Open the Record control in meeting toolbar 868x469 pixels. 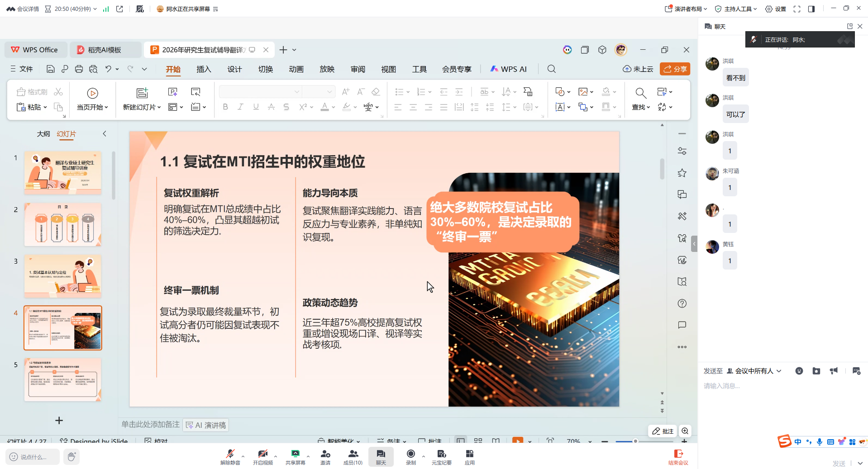pyautogui.click(x=410, y=456)
